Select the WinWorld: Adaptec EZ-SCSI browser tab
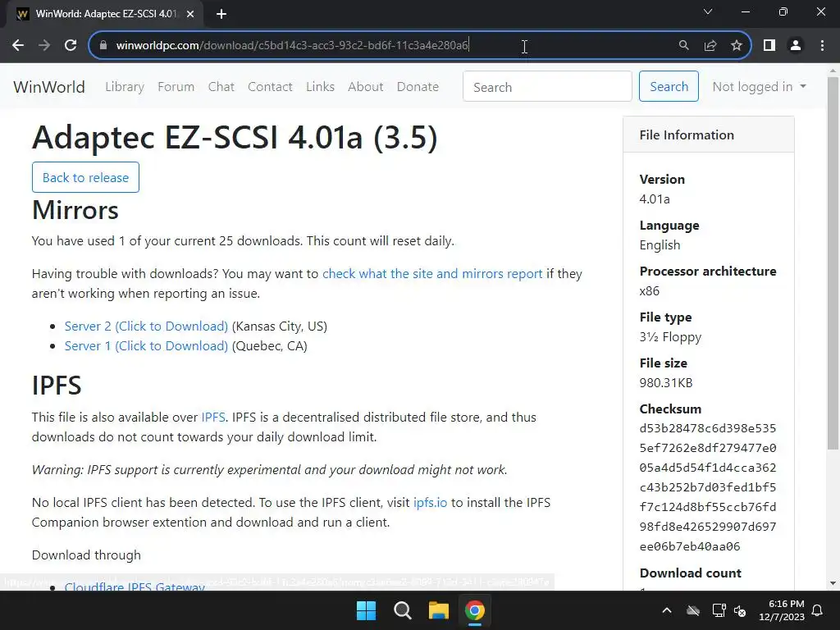This screenshot has height=630, width=840. (x=105, y=15)
